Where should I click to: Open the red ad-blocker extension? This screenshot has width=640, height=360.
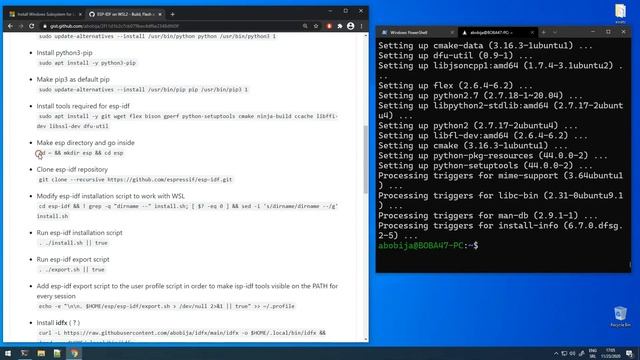(x=329, y=26)
